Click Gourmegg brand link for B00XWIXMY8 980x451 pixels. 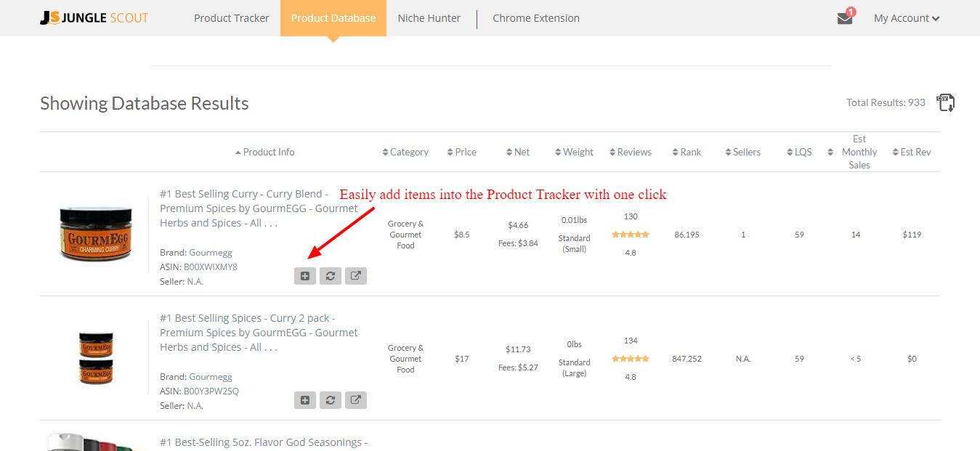click(x=211, y=253)
